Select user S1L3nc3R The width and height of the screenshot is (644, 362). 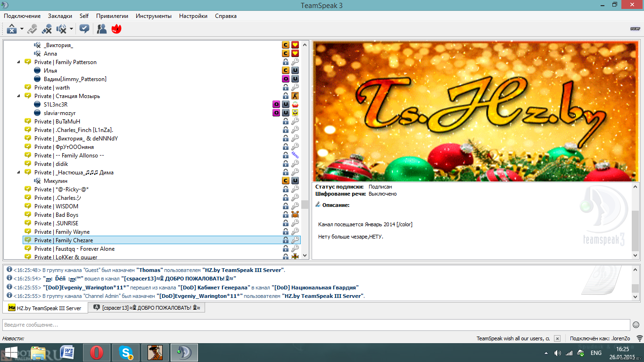click(56, 105)
